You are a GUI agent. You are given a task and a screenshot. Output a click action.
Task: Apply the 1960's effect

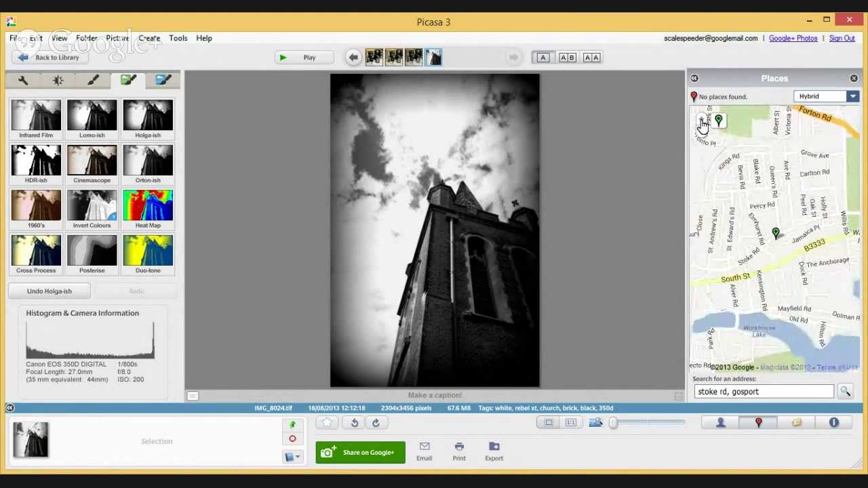coord(36,209)
